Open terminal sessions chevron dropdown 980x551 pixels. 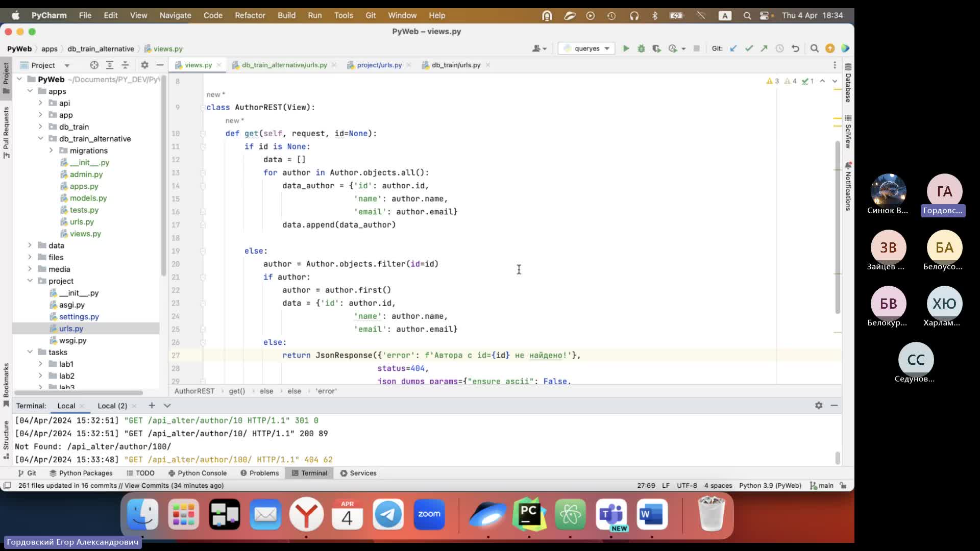(167, 406)
